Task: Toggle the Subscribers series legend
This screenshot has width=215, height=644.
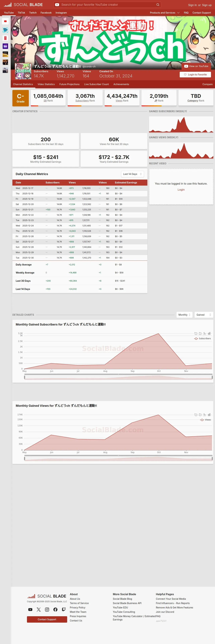Action: (202, 339)
